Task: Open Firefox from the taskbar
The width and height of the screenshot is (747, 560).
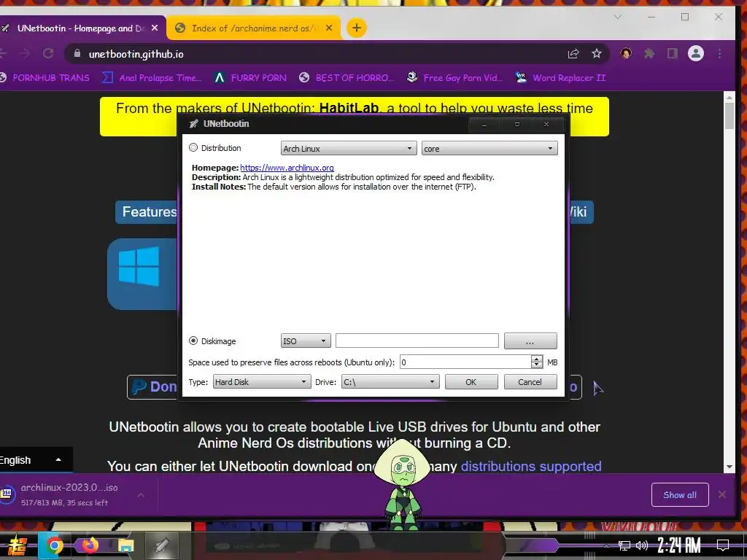Action: (x=90, y=545)
